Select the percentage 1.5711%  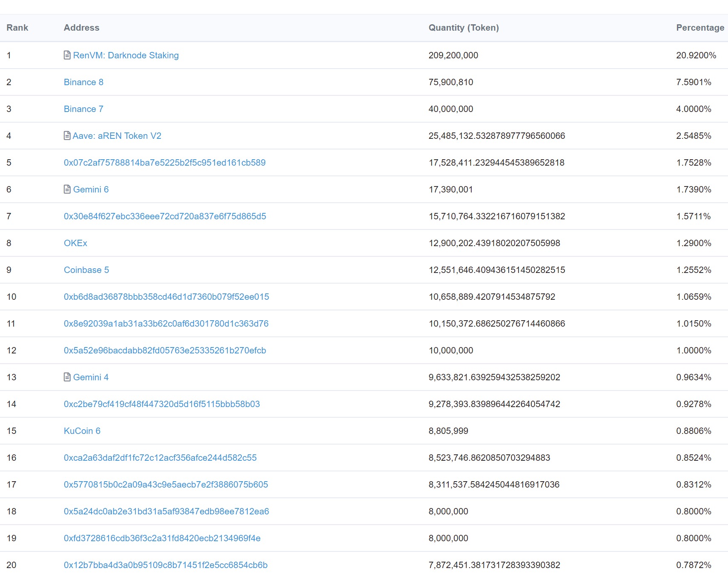coord(694,216)
